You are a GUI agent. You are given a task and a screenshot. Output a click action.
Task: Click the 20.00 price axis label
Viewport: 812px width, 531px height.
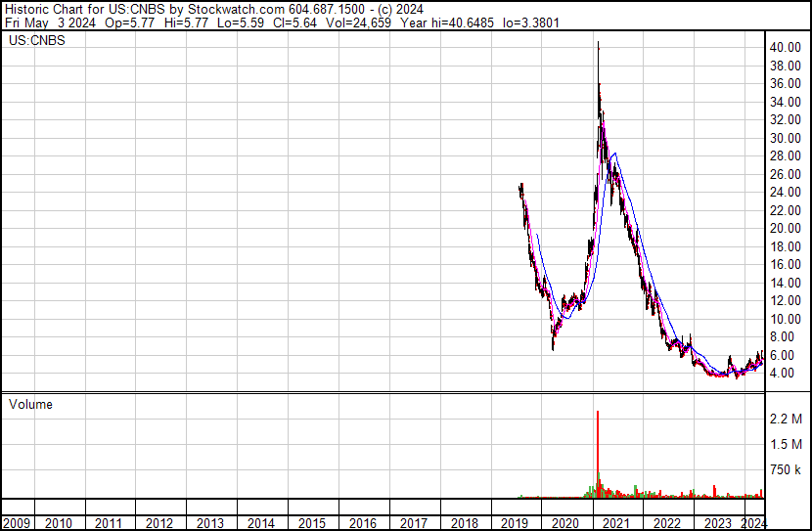click(x=785, y=228)
